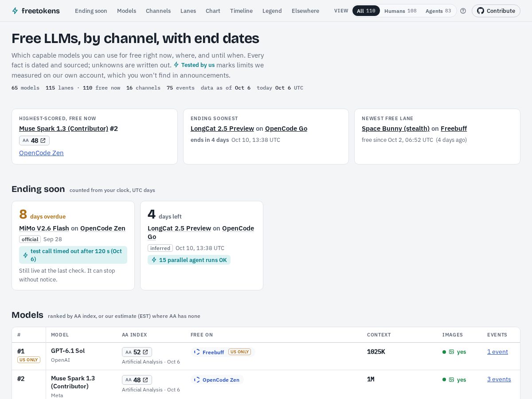Open the OpenCode Zen link in highest-scored card
This screenshot has height=399, width=532.
41,153
